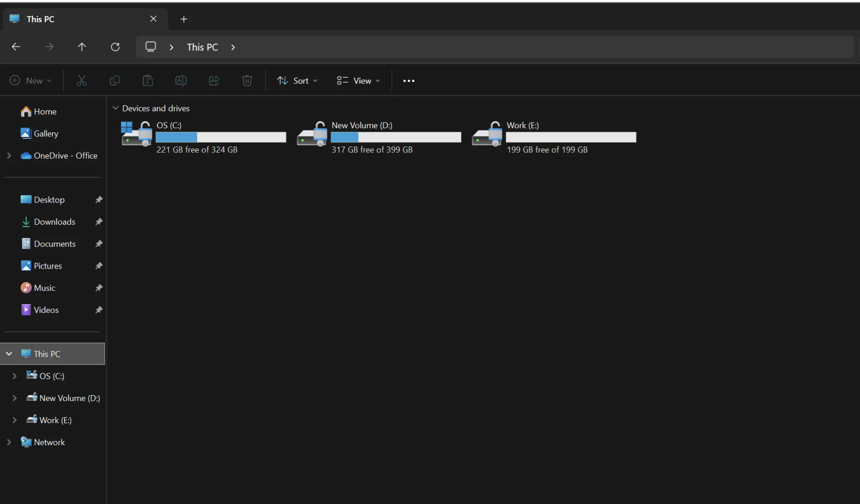Click the Share icon in the toolbar
This screenshot has height=504, width=860.
tap(214, 81)
